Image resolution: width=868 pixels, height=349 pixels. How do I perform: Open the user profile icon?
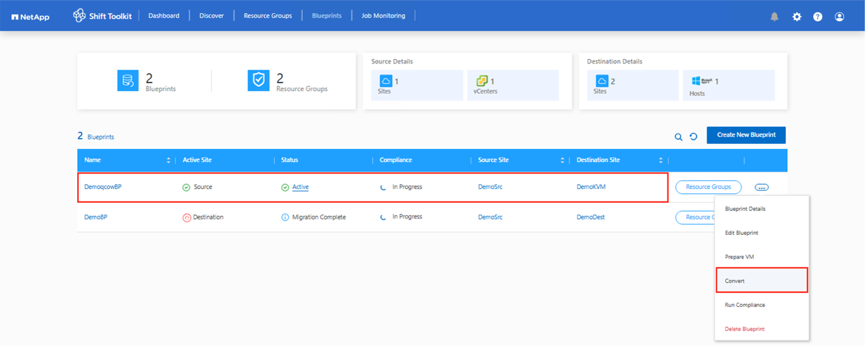pos(839,17)
